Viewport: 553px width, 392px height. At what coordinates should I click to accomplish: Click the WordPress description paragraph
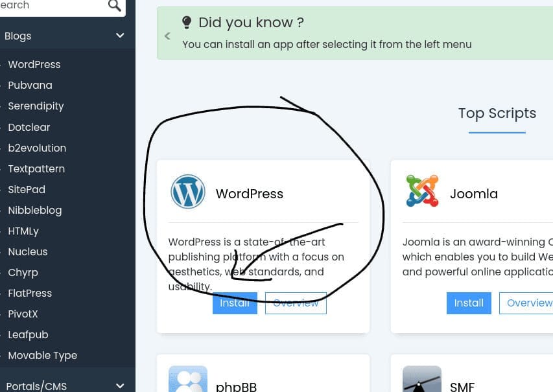click(256, 264)
